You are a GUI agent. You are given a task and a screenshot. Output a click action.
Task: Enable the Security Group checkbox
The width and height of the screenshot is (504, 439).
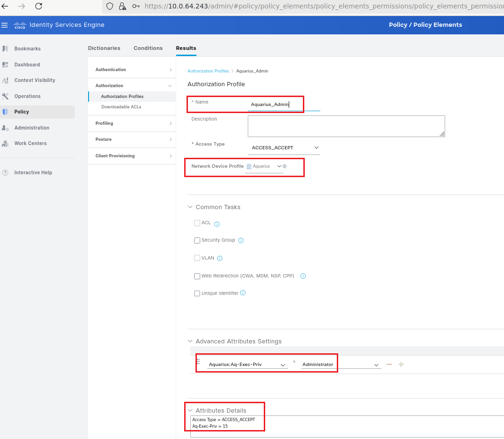click(x=197, y=240)
